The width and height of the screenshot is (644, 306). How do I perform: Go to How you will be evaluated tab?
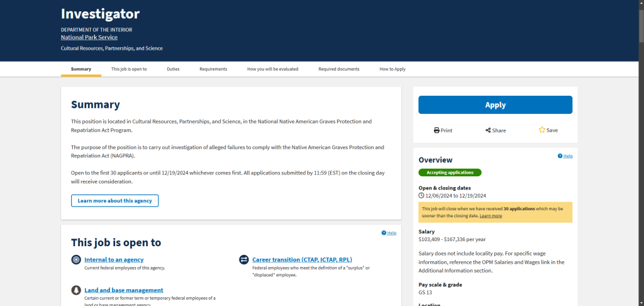click(272, 69)
